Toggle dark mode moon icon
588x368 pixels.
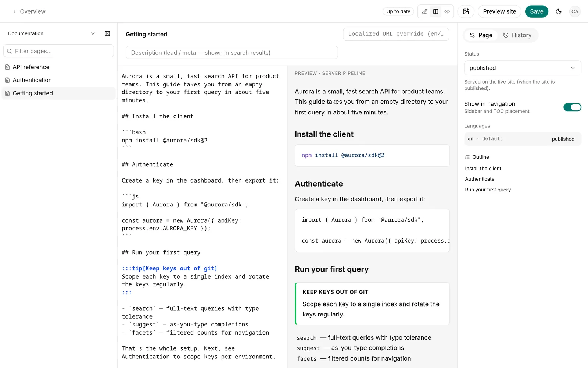[x=559, y=11]
